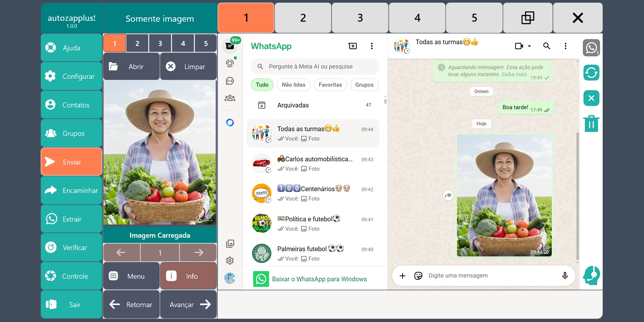
Task: Click the trash delete icon
Action: pyautogui.click(x=591, y=124)
